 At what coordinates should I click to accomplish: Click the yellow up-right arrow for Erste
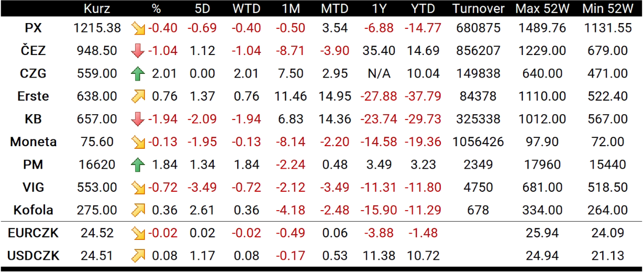[138, 96]
